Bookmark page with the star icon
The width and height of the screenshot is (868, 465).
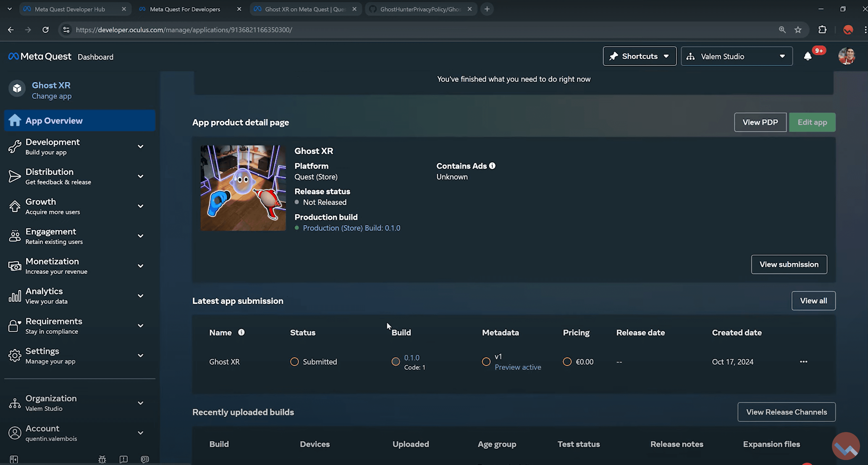click(x=798, y=30)
